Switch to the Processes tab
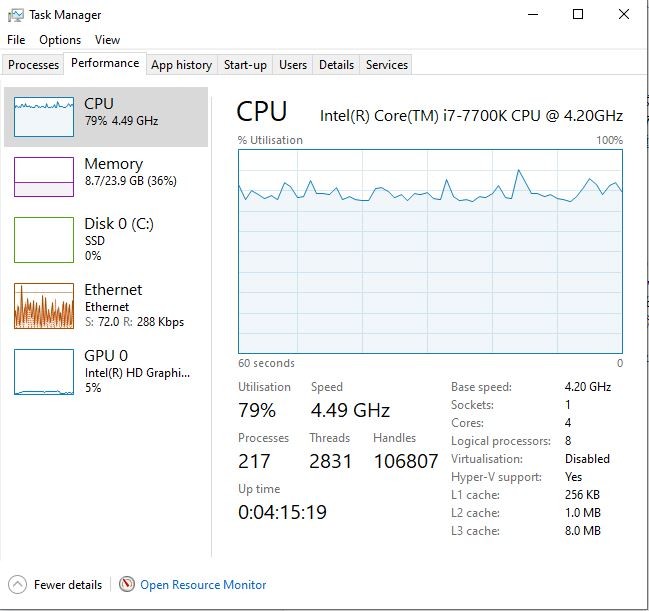Image resolution: width=649 pixels, height=611 pixels. 33,65
